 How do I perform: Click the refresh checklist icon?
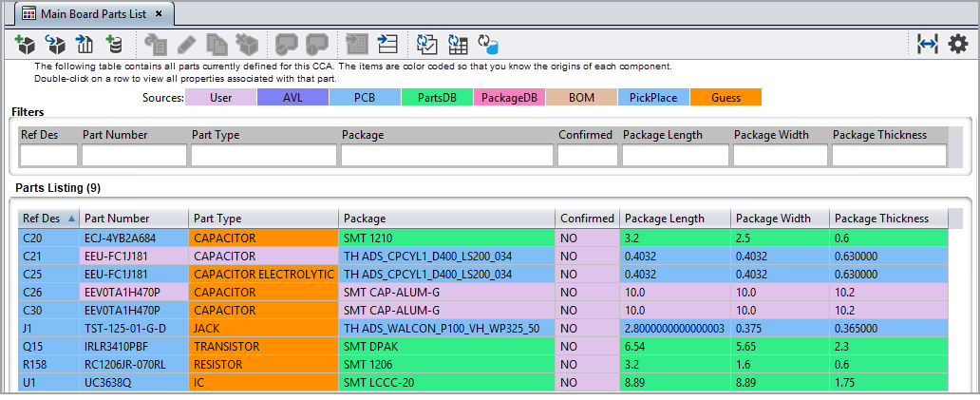click(x=427, y=45)
